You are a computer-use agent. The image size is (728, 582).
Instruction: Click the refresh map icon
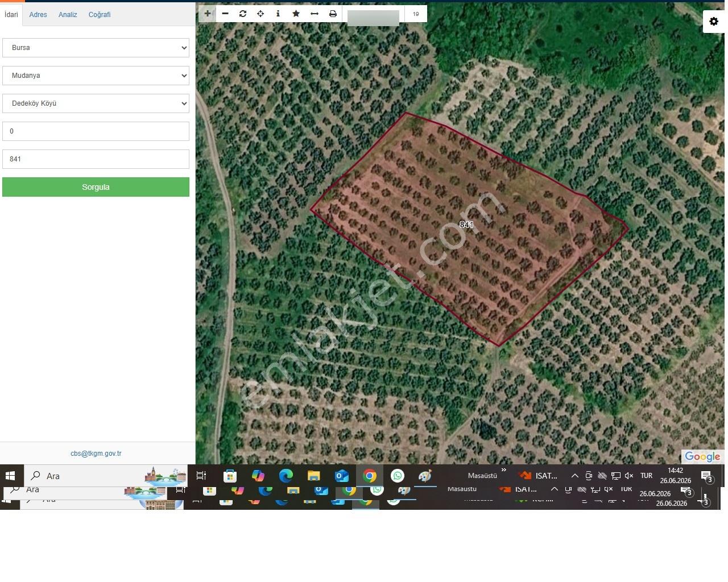coord(243,14)
